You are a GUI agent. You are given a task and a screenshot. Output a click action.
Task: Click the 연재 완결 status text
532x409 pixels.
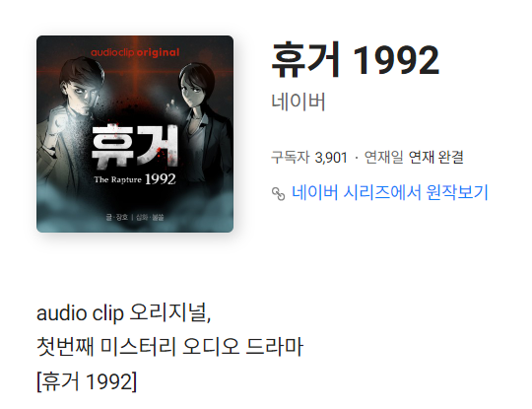click(436, 157)
